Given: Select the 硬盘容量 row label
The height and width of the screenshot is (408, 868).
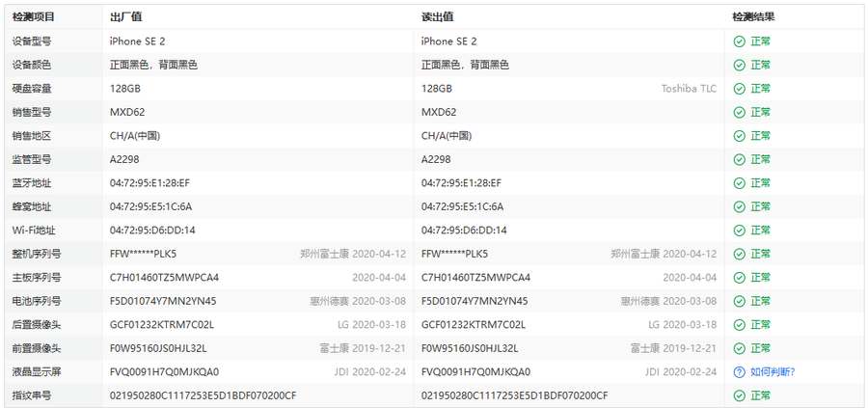Looking at the screenshot, I should [x=32, y=89].
